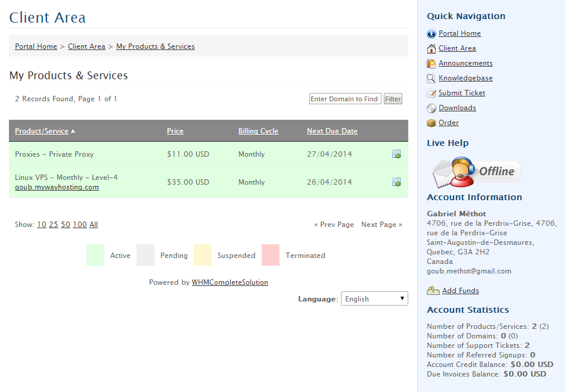565x392 pixels.
Task: Click the Portal Home globe icon
Action: pyautogui.click(x=431, y=34)
